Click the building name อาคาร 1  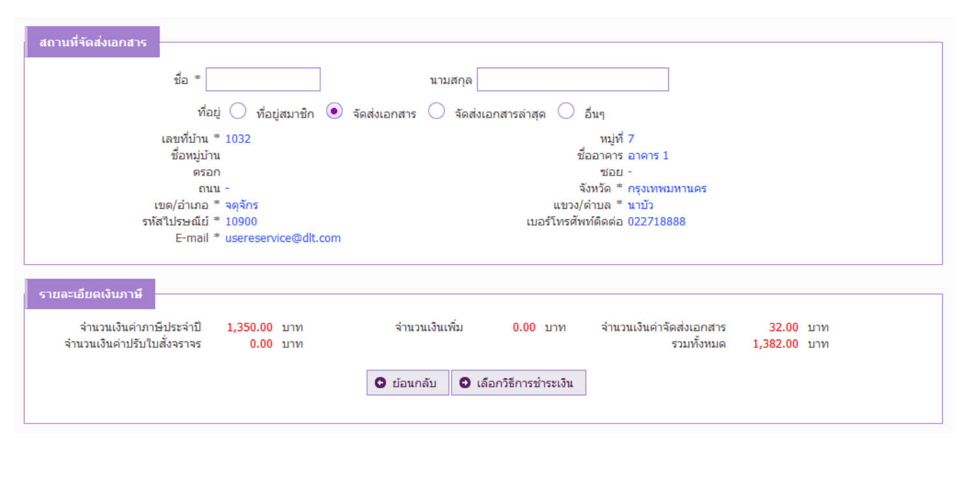647,155
